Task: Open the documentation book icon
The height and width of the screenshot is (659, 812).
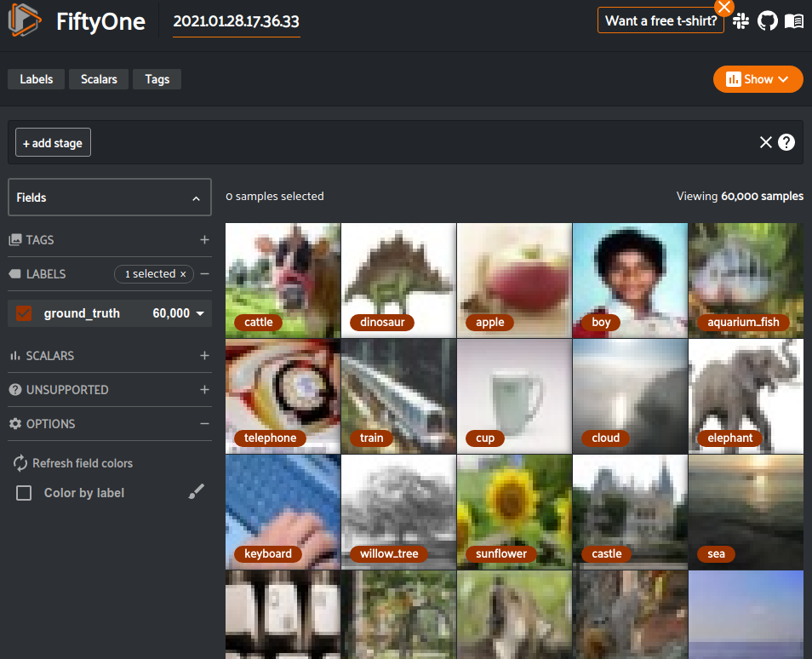Action: [x=794, y=20]
